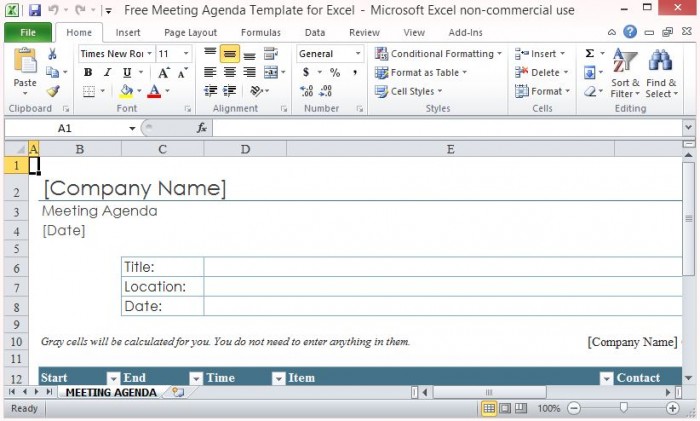Apply percent style
The height and width of the screenshot is (421, 700).
(335, 72)
